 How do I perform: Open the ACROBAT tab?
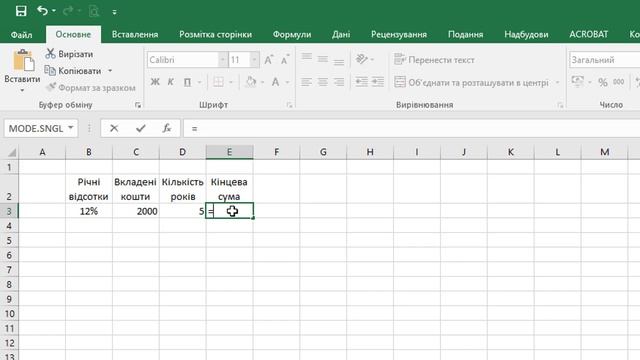(x=589, y=35)
